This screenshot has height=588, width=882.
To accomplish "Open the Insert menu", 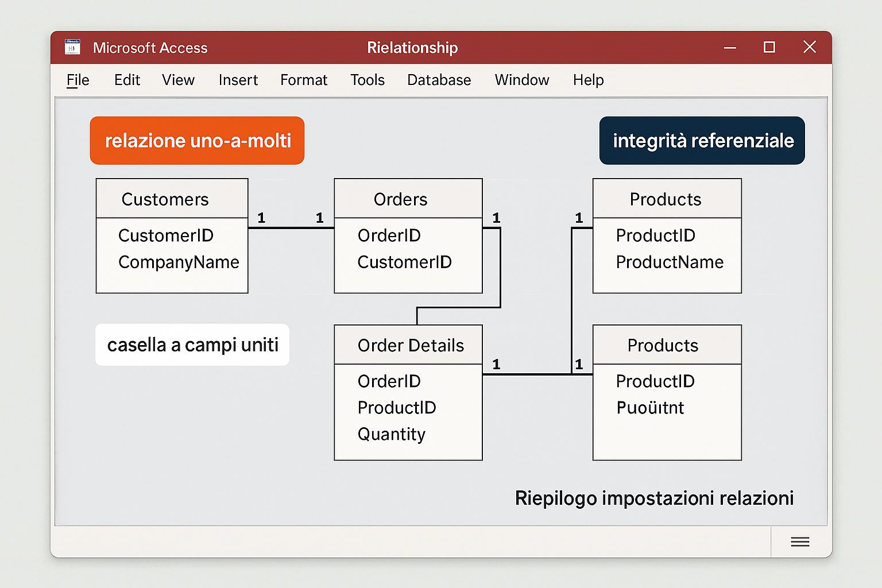I will pos(238,80).
